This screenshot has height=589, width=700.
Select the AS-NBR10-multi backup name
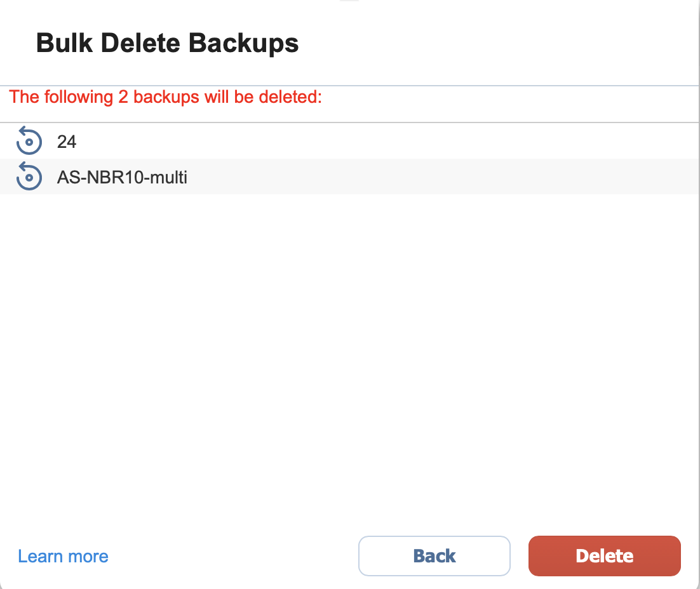[x=122, y=177]
